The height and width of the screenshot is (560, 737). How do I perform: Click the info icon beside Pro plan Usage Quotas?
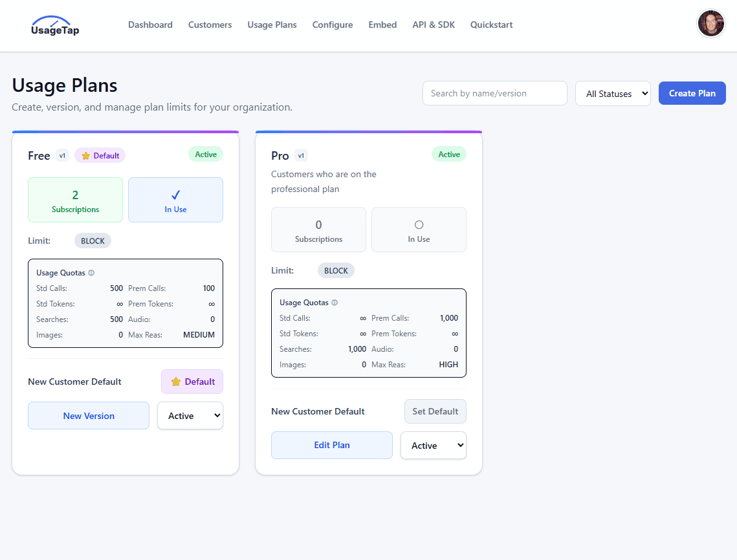[334, 302]
